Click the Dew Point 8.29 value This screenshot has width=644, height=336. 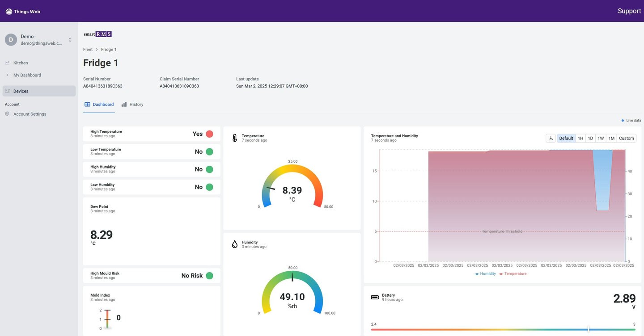(x=102, y=235)
